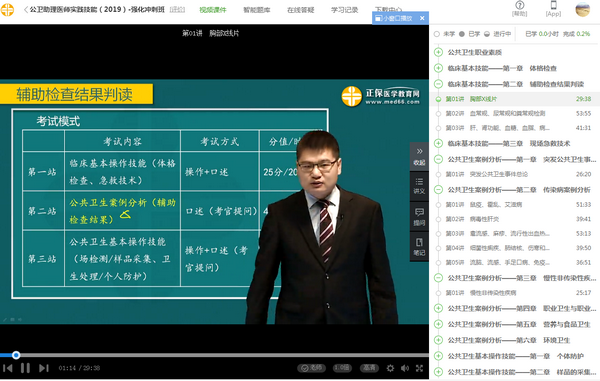600x381 pixels.
Task: Select lecture 第03讲 禽流感、麻疹
Action: 515,234
